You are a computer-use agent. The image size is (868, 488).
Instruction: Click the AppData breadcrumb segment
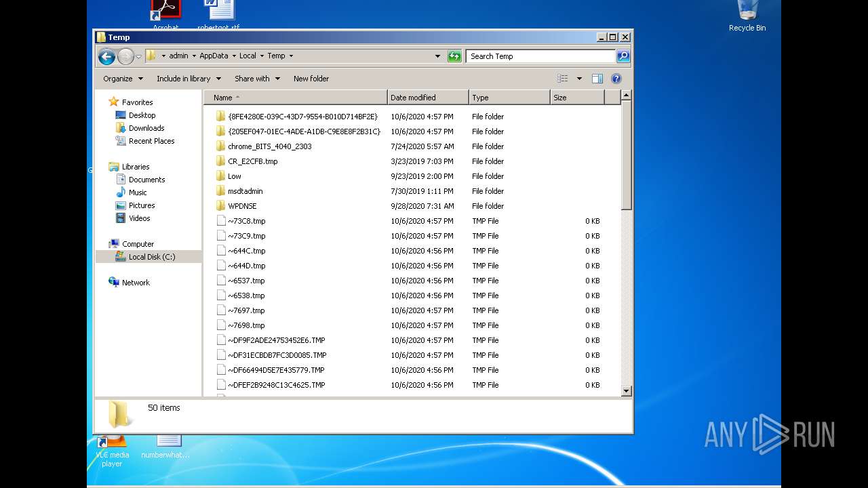pos(214,56)
